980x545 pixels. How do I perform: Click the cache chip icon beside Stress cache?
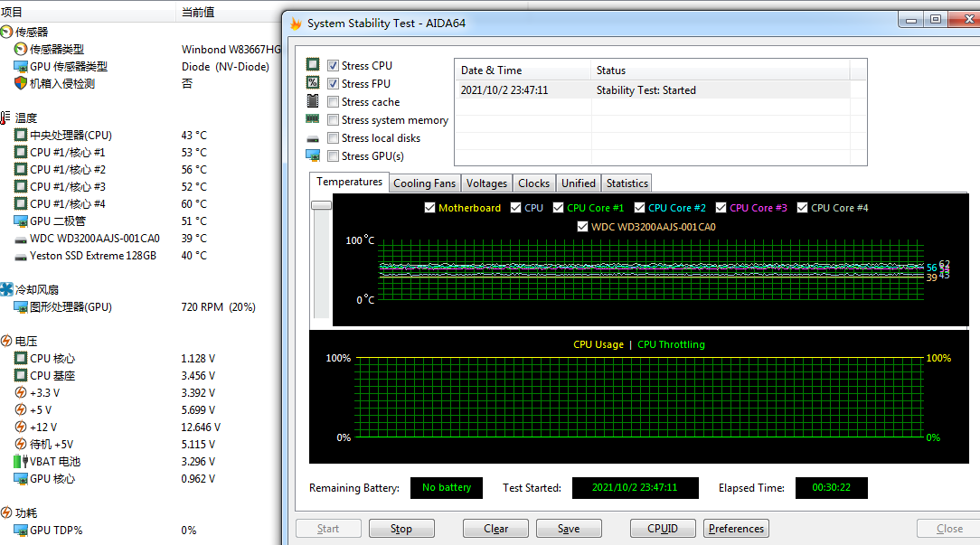click(x=313, y=100)
